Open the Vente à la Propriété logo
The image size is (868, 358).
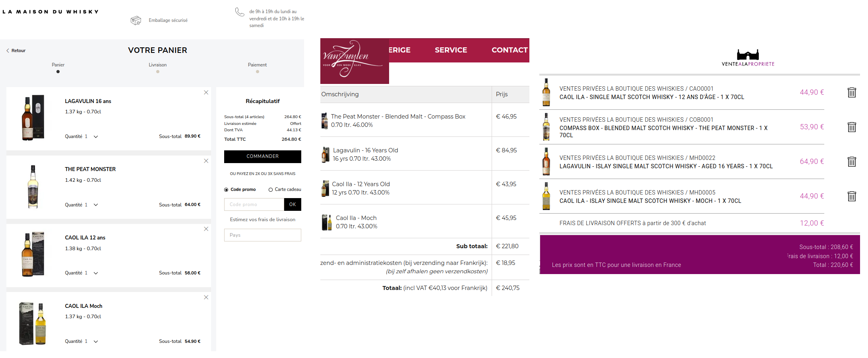[748, 58]
